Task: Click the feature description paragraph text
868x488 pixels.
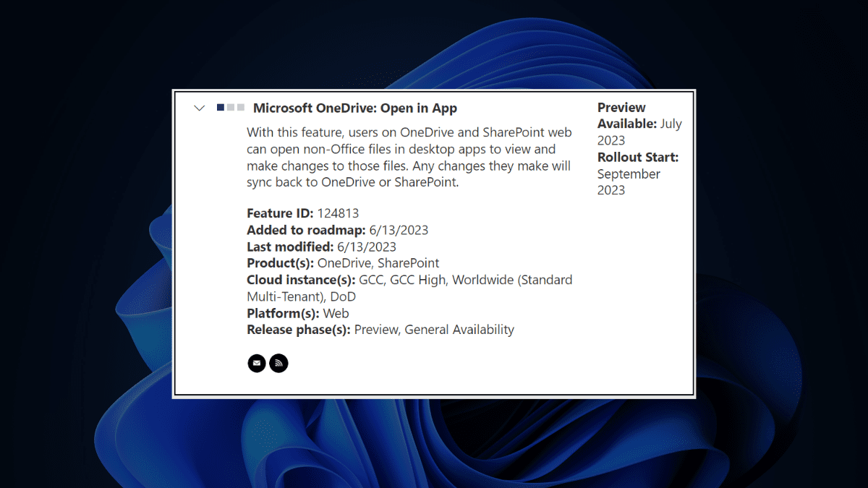Action: click(x=409, y=157)
